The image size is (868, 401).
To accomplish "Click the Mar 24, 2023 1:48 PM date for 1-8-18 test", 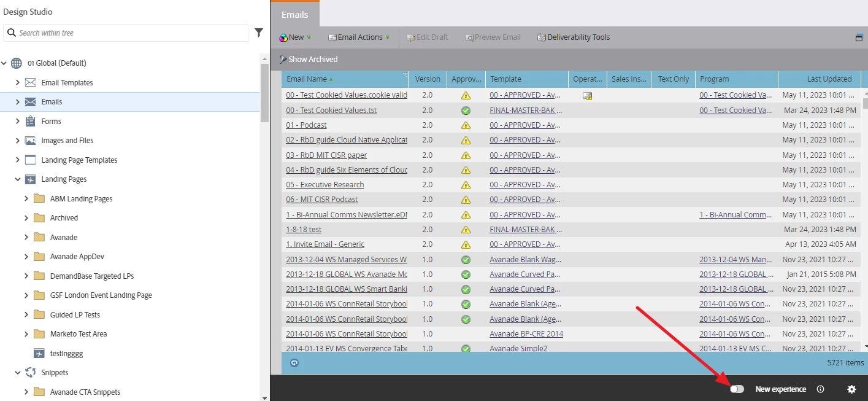I will click(820, 230).
